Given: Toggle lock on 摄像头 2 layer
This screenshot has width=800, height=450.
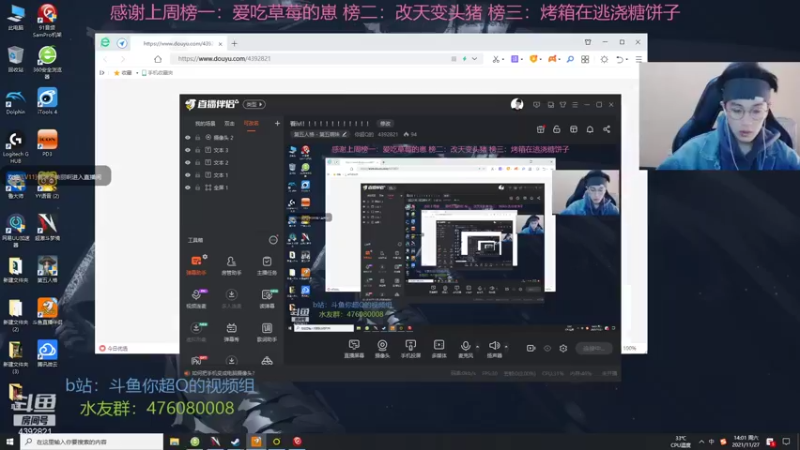Looking at the screenshot, I should [x=198, y=138].
